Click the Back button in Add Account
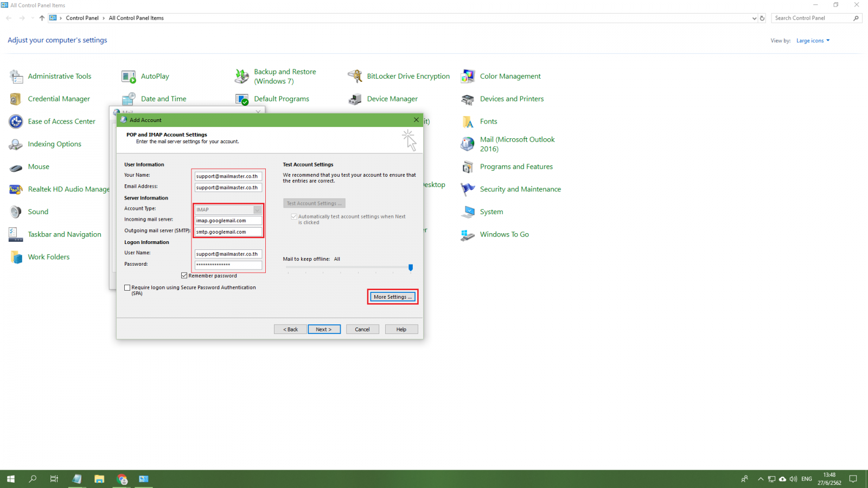Viewport: 868px width, 488px height. pos(290,329)
